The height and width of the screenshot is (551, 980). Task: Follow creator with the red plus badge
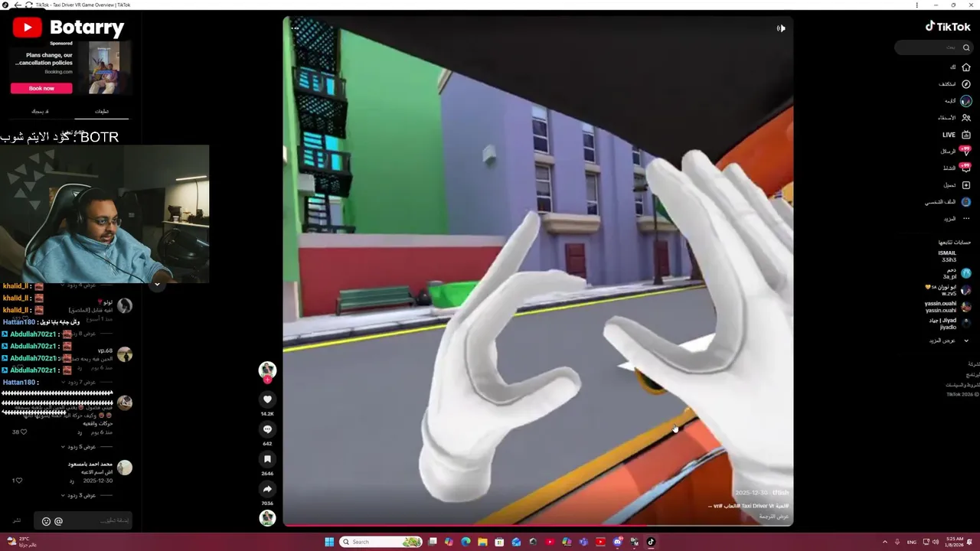coord(267,380)
